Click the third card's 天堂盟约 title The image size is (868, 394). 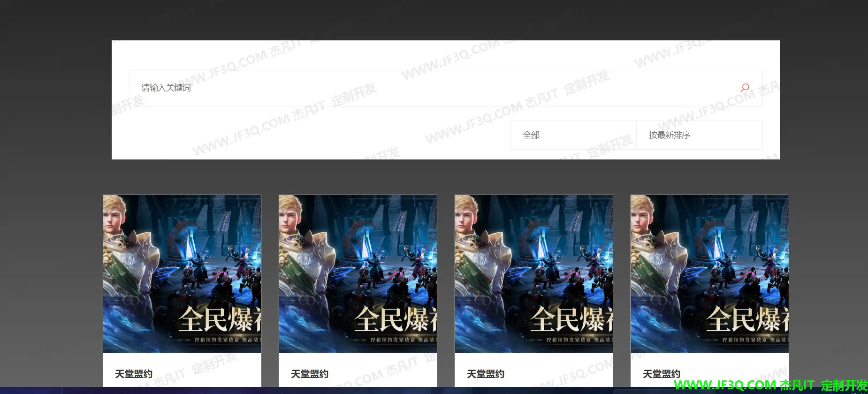[486, 374]
